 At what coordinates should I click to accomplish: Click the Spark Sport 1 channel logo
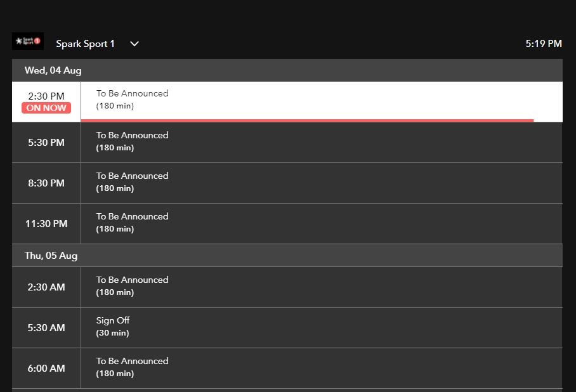click(28, 41)
